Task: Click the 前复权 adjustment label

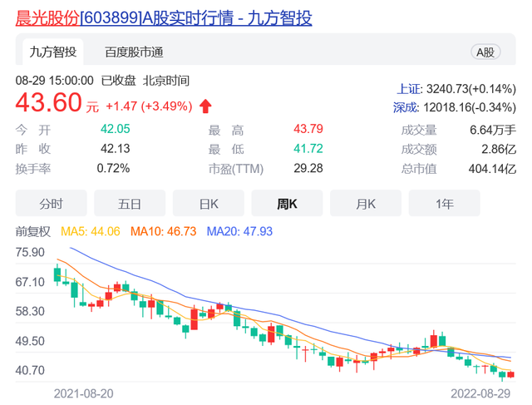Action: pyautogui.click(x=34, y=231)
